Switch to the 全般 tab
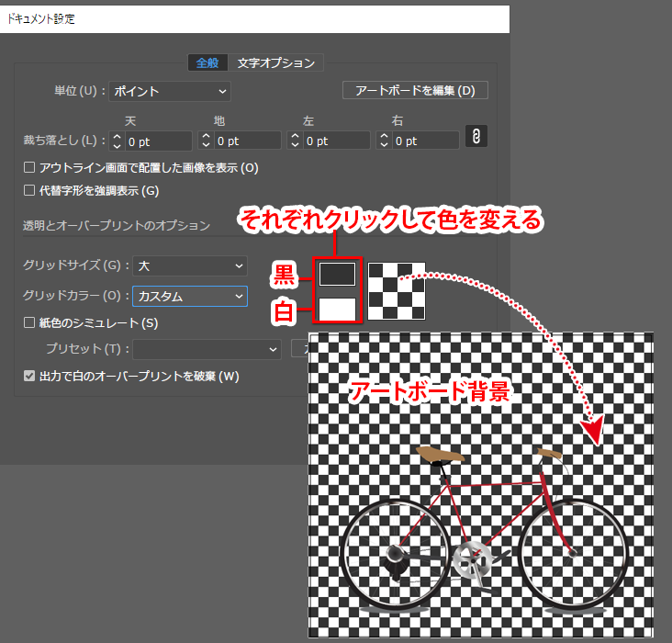Screen dimensions: 672x643 [x=207, y=63]
